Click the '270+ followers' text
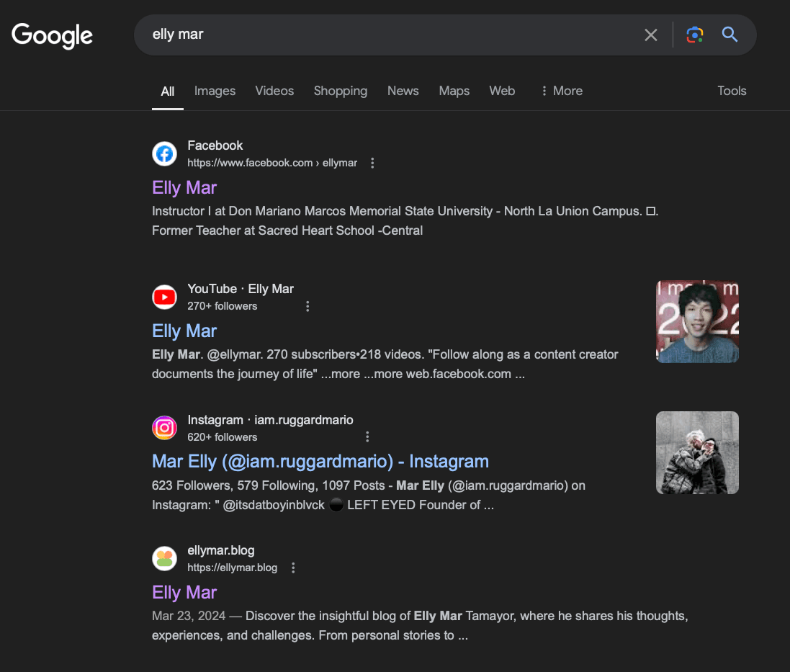The width and height of the screenshot is (790, 672). (223, 306)
